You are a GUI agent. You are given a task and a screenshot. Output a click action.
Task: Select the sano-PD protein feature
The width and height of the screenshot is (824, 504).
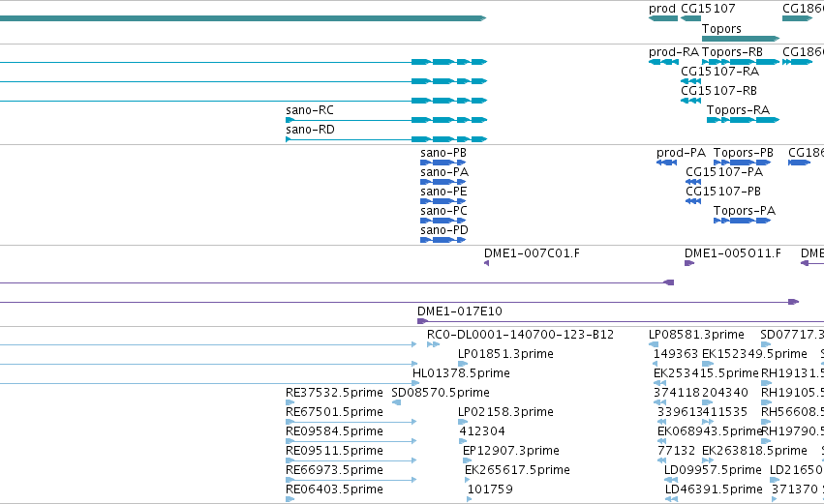click(x=443, y=240)
